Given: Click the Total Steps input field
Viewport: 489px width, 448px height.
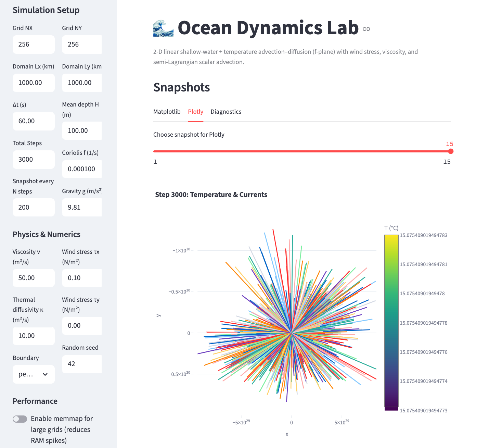Looking at the screenshot, I should tap(34, 160).
